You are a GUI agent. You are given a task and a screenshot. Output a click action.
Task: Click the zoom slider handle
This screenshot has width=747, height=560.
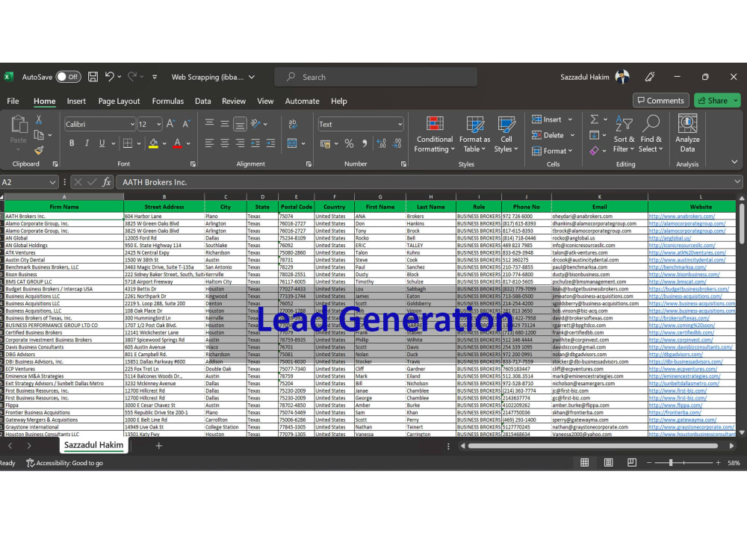point(670,463)
